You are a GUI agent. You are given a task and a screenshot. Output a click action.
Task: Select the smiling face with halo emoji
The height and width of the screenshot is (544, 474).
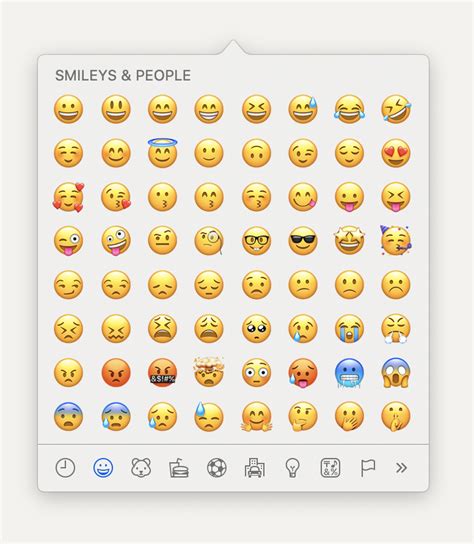162,153
